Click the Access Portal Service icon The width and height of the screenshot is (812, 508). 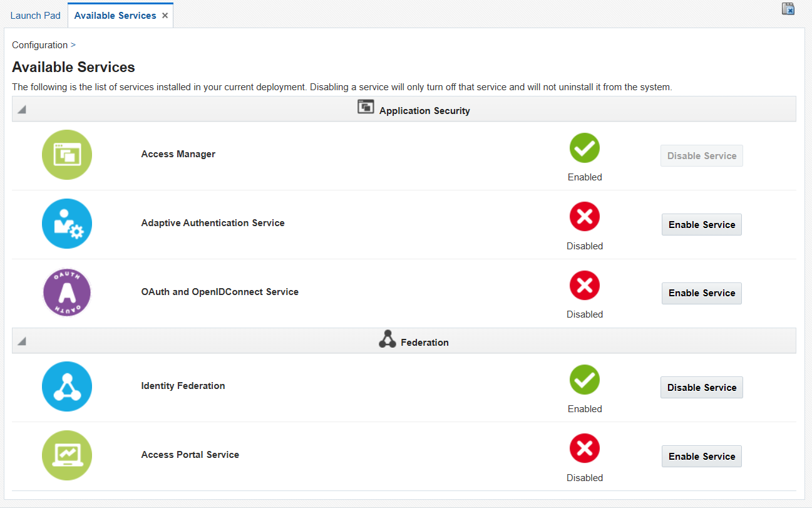pyautogui.click(x=67, y=455)
